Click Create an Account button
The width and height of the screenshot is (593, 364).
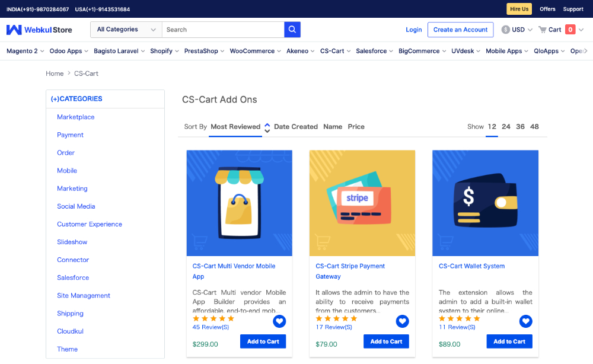[460, 30]
